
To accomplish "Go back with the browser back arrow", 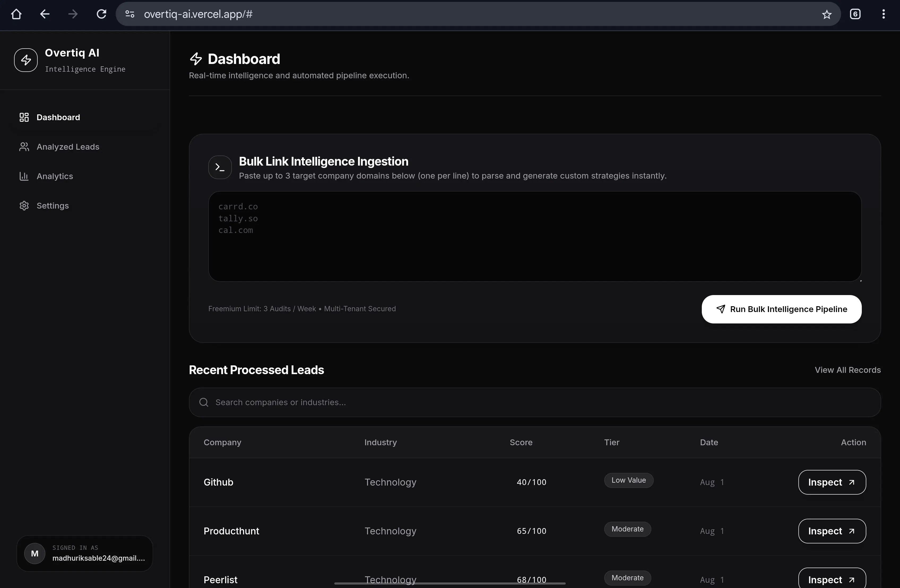I will tap(45, 14).
